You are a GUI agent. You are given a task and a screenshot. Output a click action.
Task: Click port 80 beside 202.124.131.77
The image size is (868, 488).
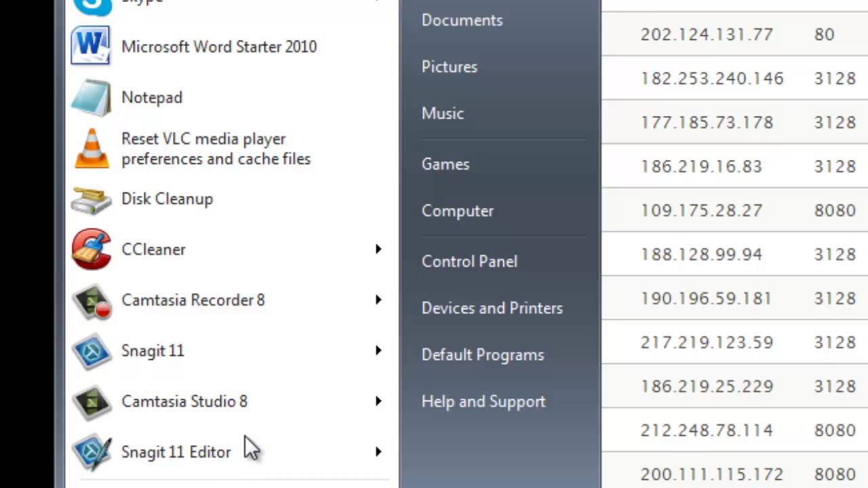[x=824, y=35]
